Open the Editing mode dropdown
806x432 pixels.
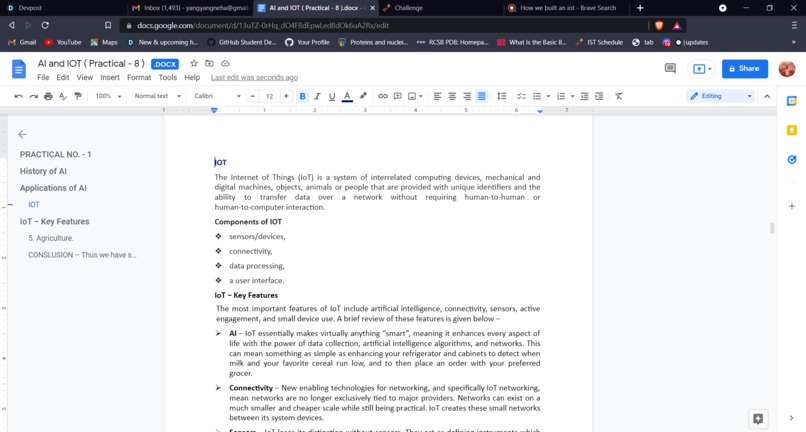tap(721, 96)
